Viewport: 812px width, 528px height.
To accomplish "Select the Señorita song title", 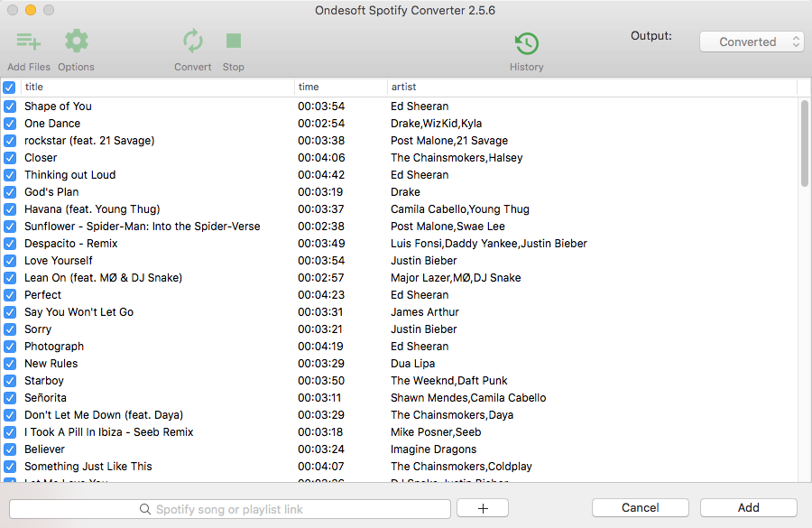I will click(45, 398).
